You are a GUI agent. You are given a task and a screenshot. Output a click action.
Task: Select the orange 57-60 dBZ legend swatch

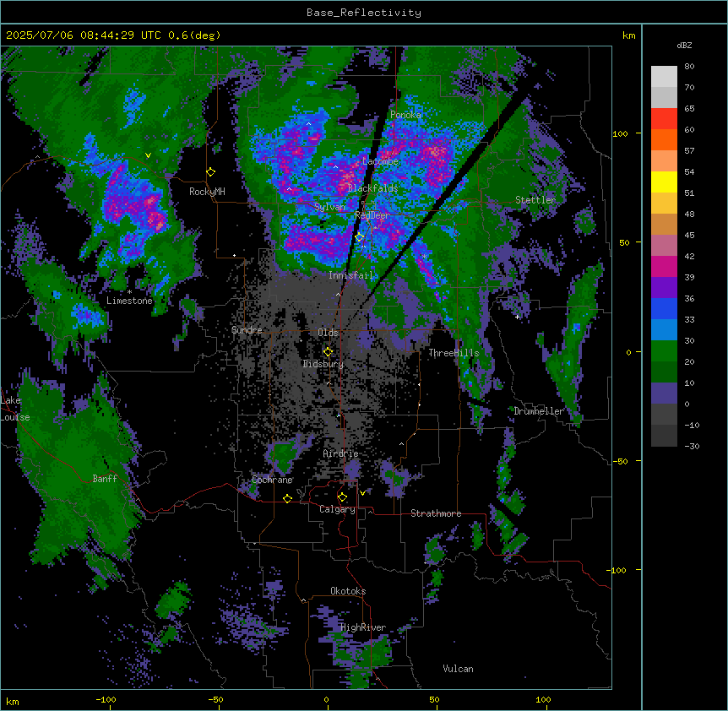[664, 140]
